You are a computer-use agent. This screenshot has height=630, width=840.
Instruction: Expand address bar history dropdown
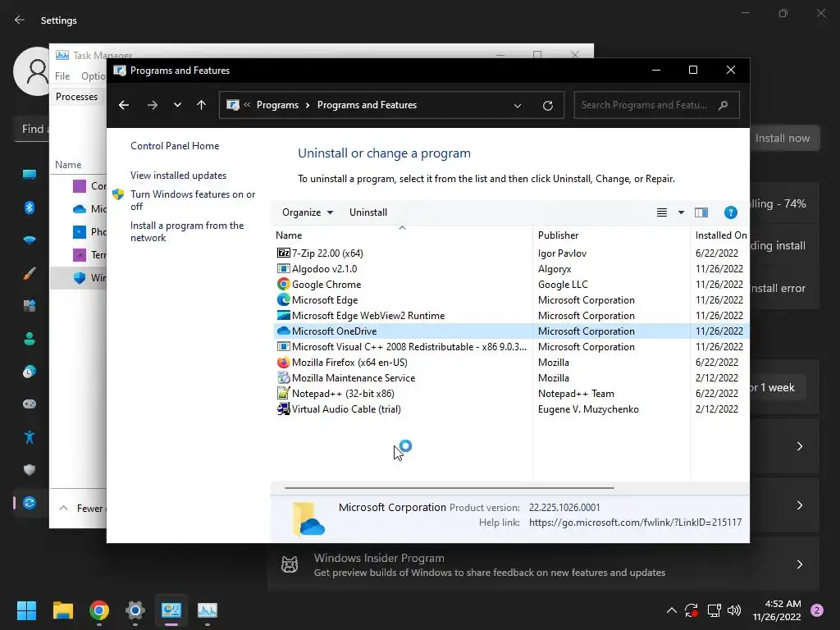pyautogui.click(x=518, y=106)
